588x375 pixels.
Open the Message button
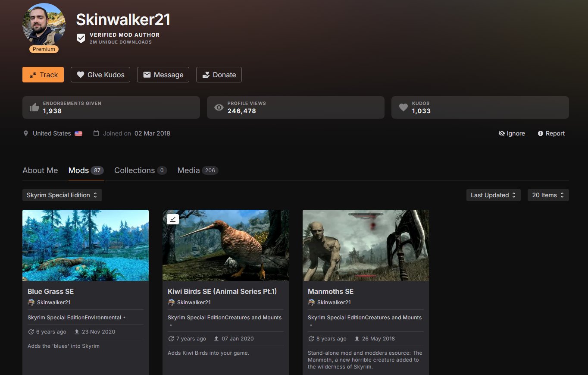point(163,75)
